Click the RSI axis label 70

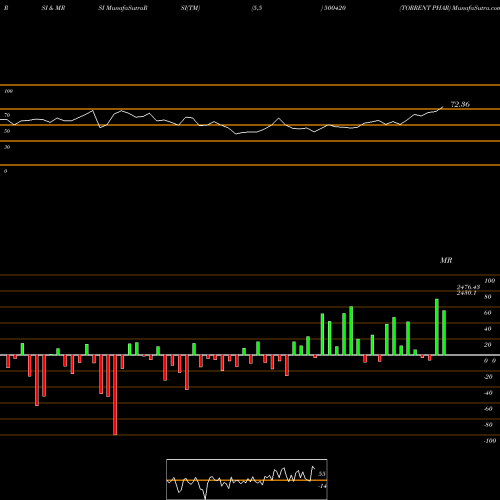7,115
